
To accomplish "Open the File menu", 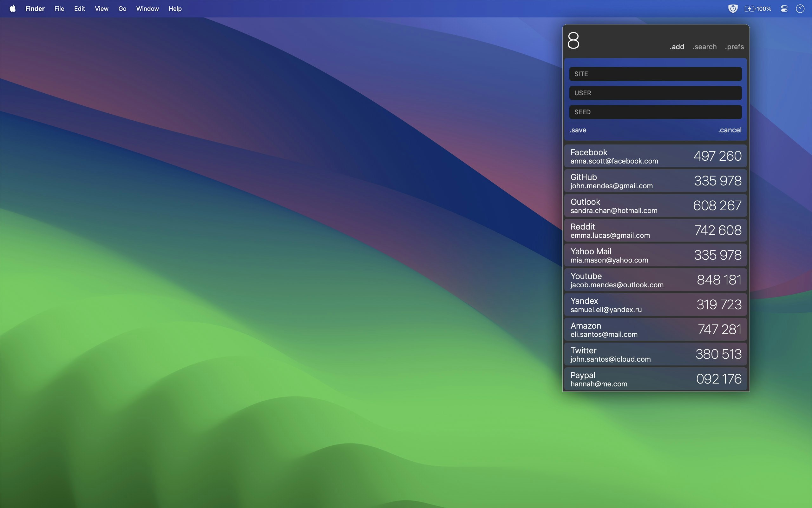I will tap(59, 9).
